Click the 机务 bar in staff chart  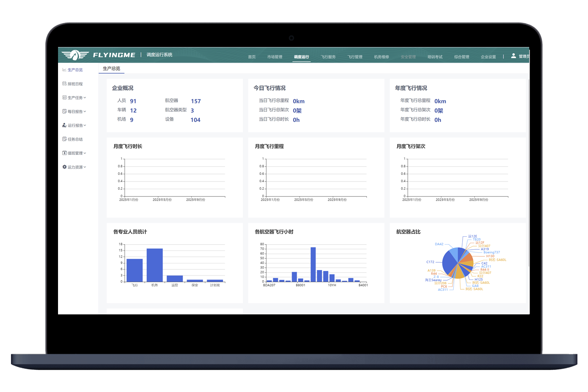point(154,265)
